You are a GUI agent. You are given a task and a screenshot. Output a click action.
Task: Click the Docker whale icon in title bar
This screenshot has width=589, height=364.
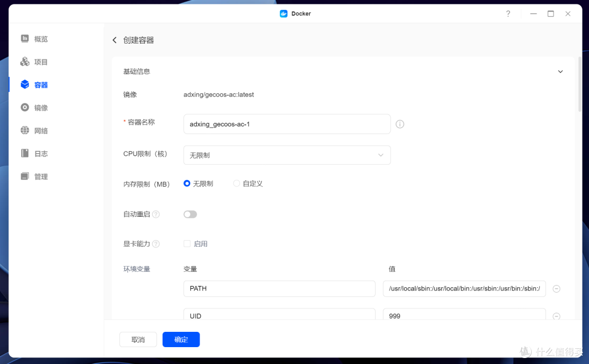[x=284, y=14]
